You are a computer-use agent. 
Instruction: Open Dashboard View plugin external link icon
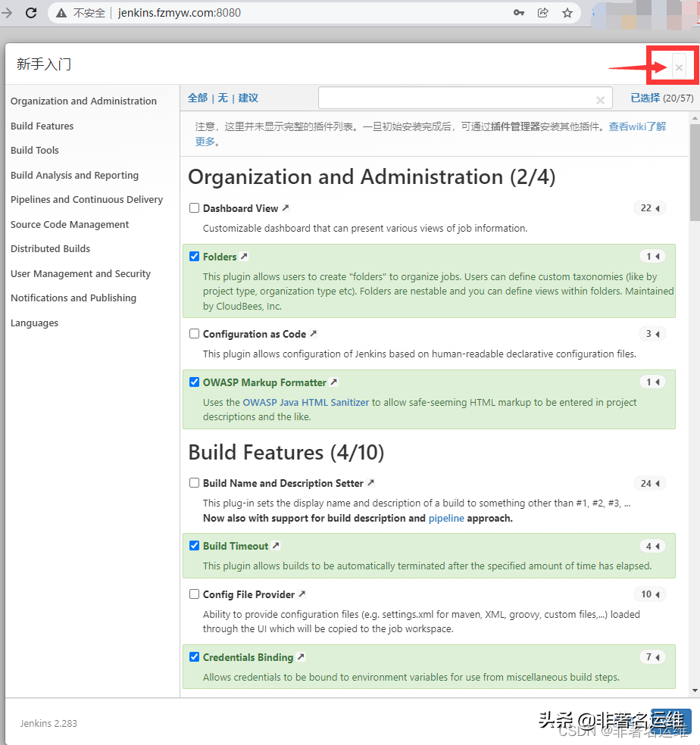[x=286, y=207]
